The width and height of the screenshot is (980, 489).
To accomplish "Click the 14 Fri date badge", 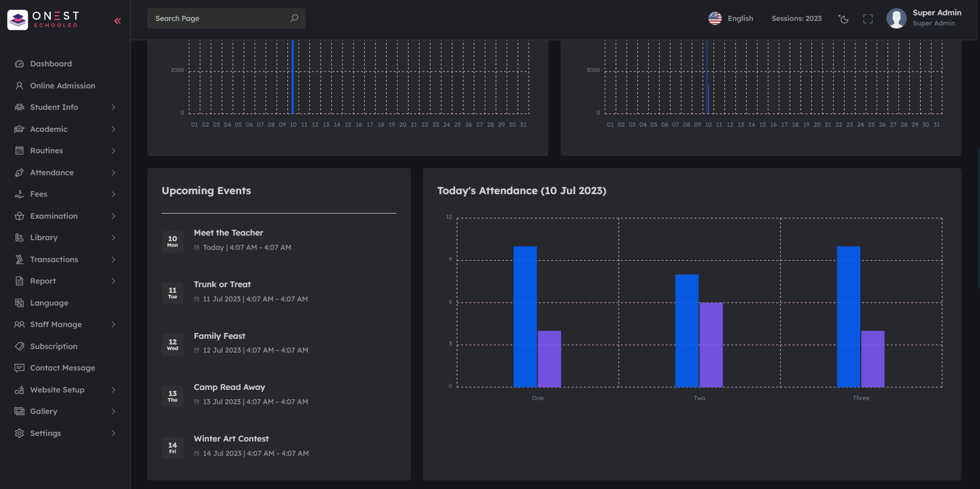I will pos(173,448).
